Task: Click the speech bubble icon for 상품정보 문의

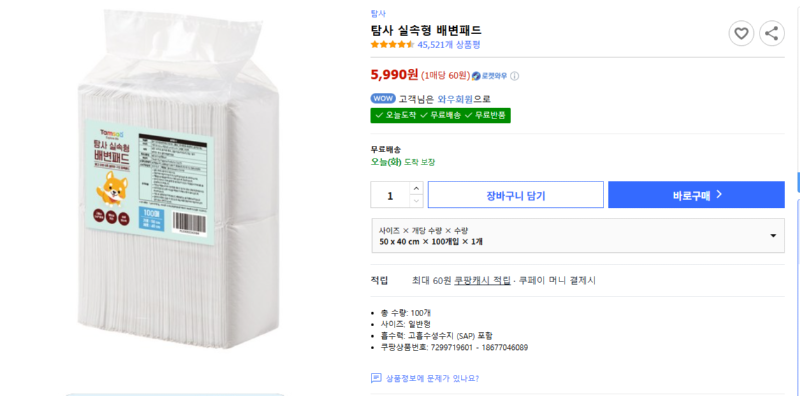Action: (376, 378)
